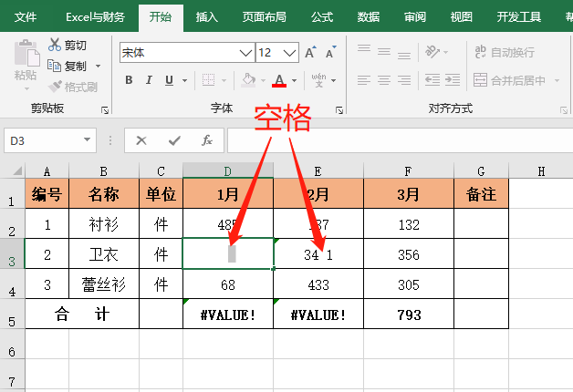Image resolution: width=573 pixels, height=392 pixels.
Task: Expand the underline style dropdown arrow
Action: 184,80
